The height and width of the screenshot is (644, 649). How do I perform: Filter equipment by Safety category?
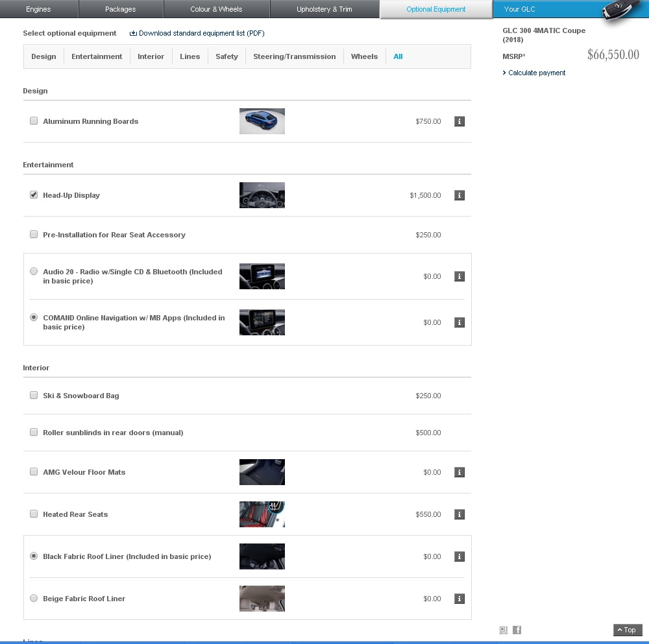click(x=227, y=56)
